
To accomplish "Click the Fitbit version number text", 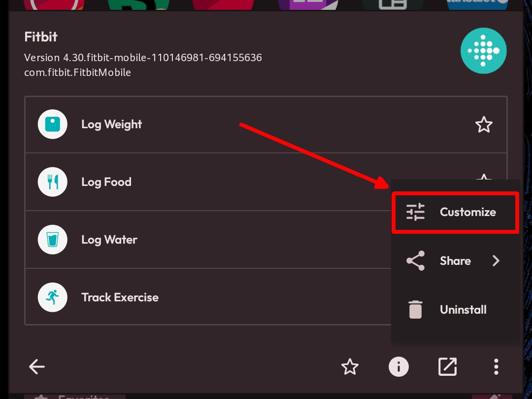I will pos(143,58).
